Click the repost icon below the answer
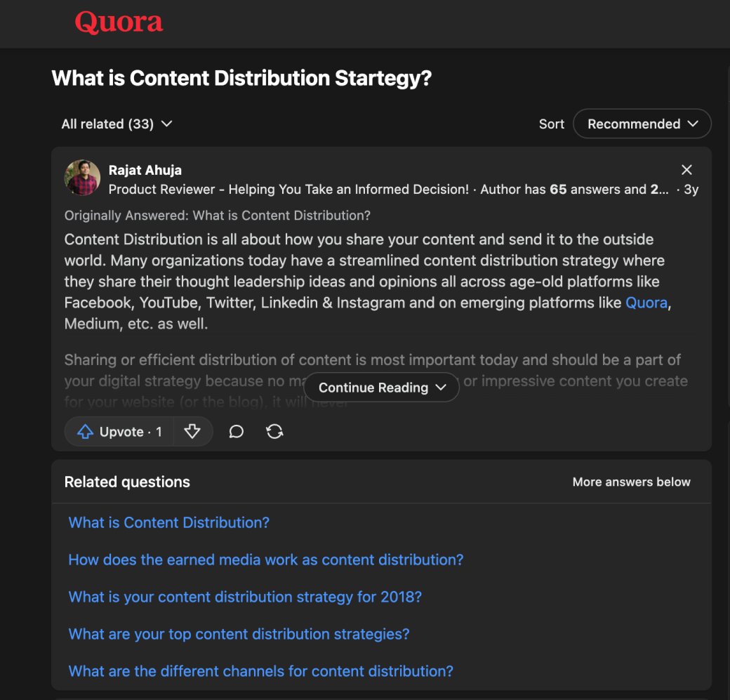Screen dimensions: 730x700 [274, 431]
